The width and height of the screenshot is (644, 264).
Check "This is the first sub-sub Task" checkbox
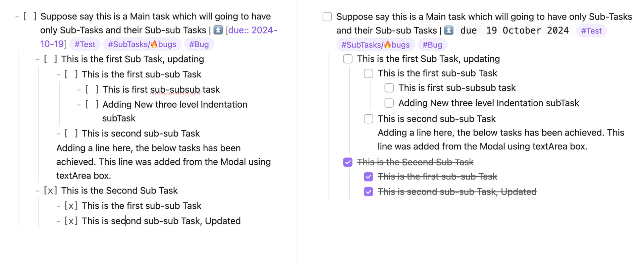[368, 73]
